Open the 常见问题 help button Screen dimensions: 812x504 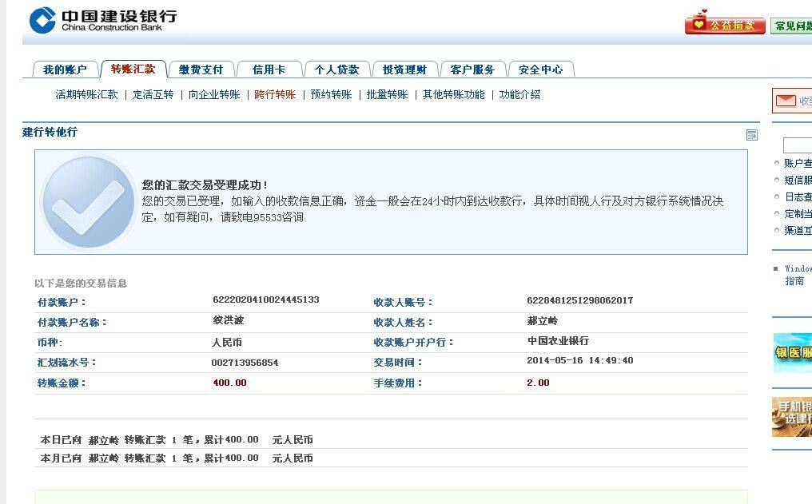791,25
